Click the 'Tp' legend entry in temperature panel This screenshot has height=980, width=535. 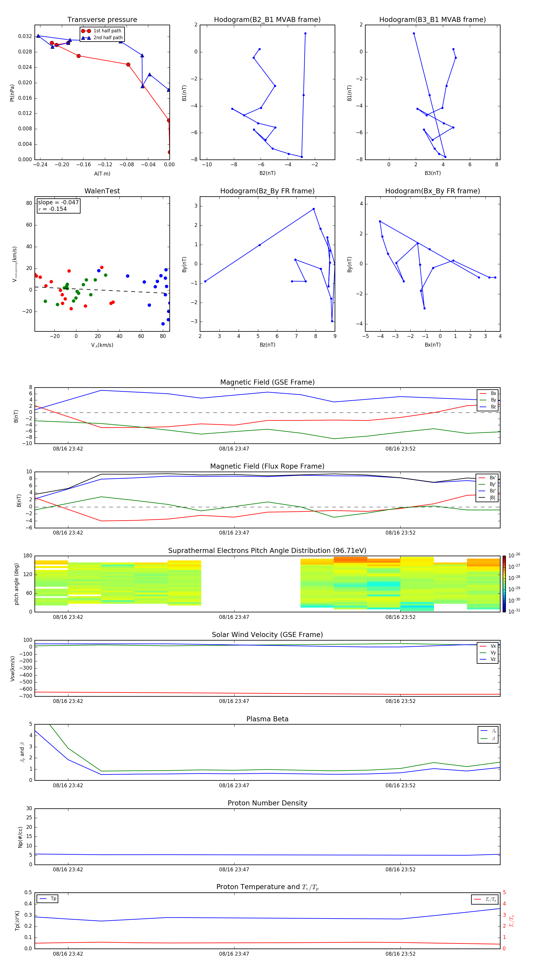click(48, 899)
